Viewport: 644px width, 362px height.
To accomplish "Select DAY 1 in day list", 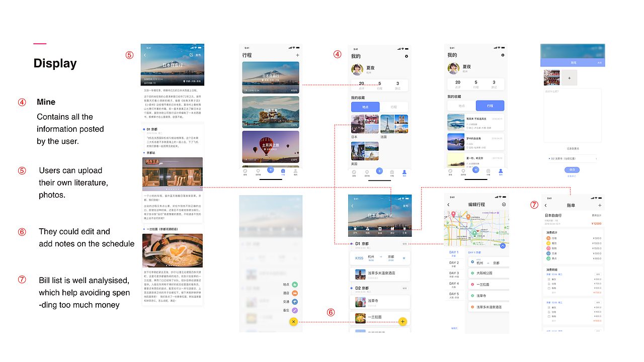I will [x=454, y=253].
